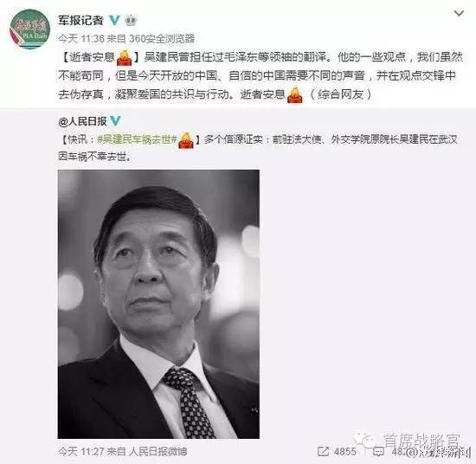Screen dimensions: 476x464
Task: Open the 4855 repost count
Action: tap(344, 452)
